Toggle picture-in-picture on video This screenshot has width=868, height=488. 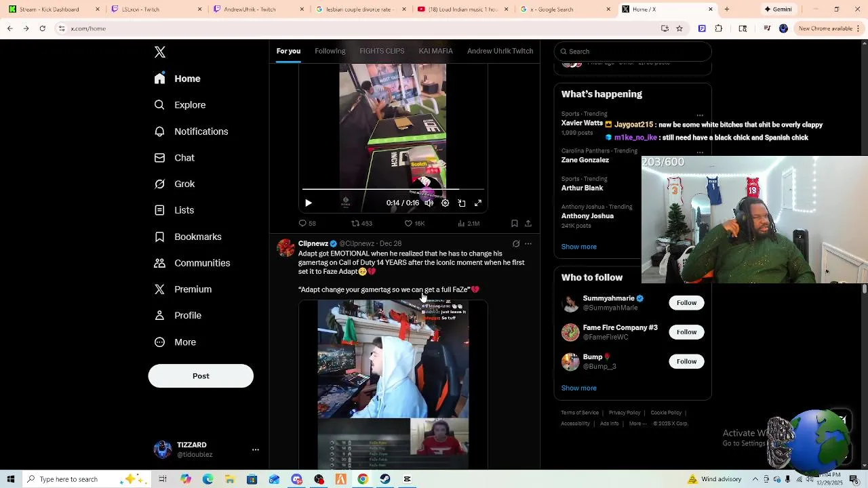[462, 203]
